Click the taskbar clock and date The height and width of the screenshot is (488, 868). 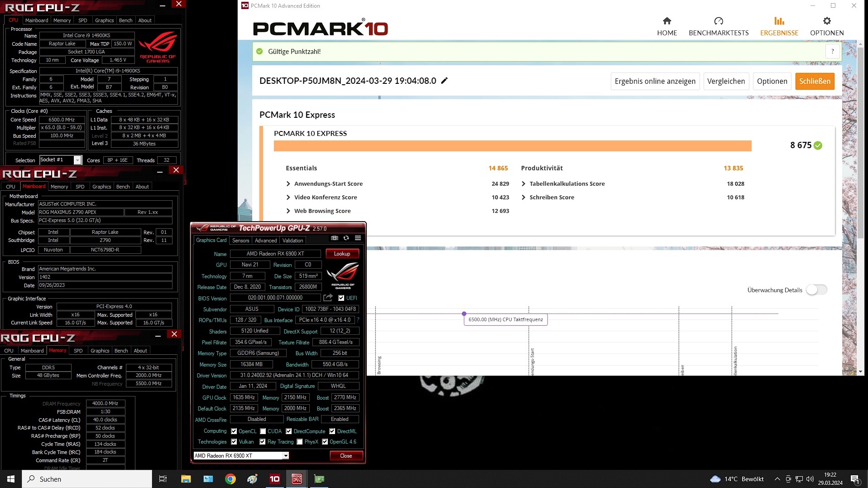[830, 479]
